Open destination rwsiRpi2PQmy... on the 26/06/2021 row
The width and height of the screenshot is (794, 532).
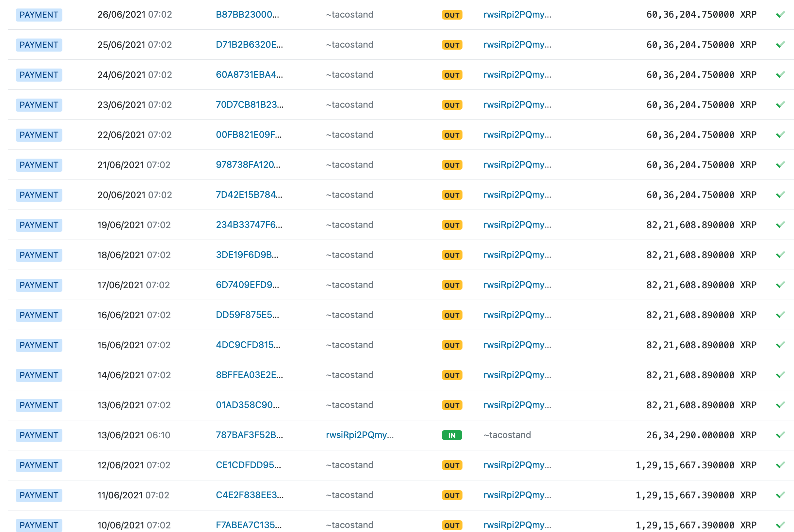517,15
